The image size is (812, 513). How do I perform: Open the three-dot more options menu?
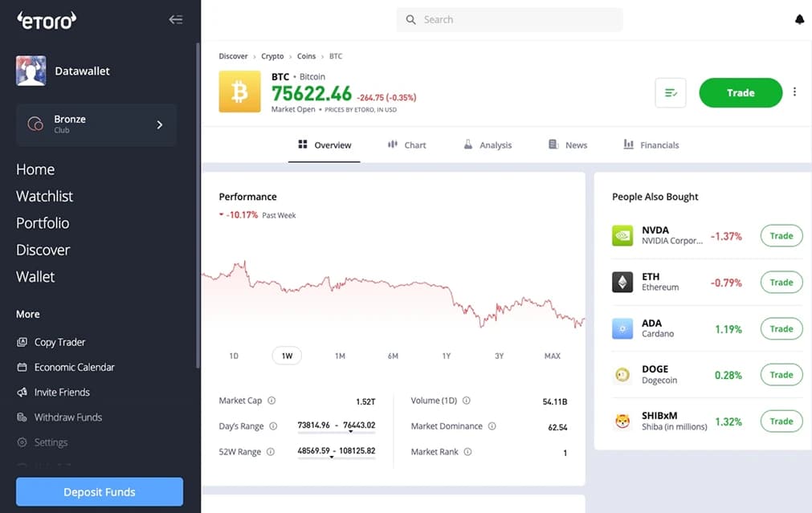[794, 92]
